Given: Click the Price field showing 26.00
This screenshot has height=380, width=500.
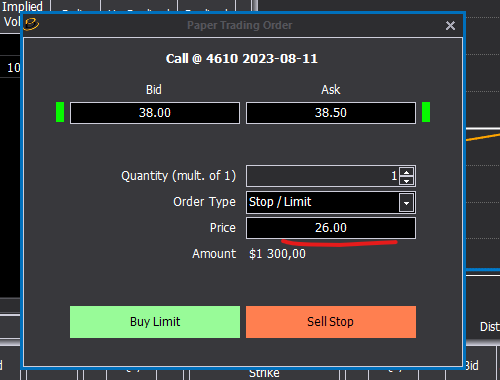Looking at the screenshot, I should pos(331,228).
